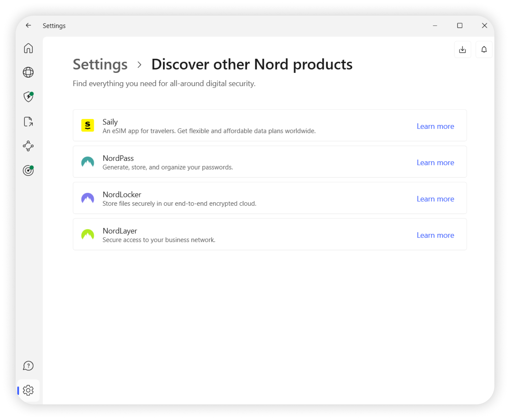The image size is (510, 420).
Task: Click the NordLocker card title
Action: 122,195
